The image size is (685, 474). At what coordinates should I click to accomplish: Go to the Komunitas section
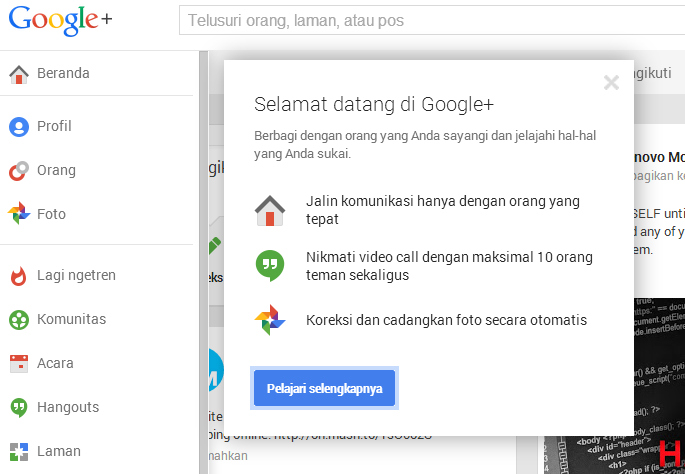pos(72,319)
